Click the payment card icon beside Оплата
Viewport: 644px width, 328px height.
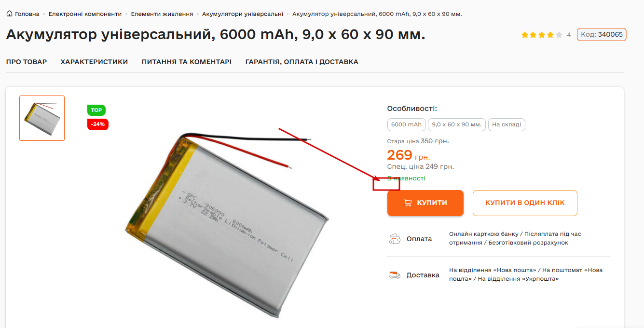click(x=395, y=239)
